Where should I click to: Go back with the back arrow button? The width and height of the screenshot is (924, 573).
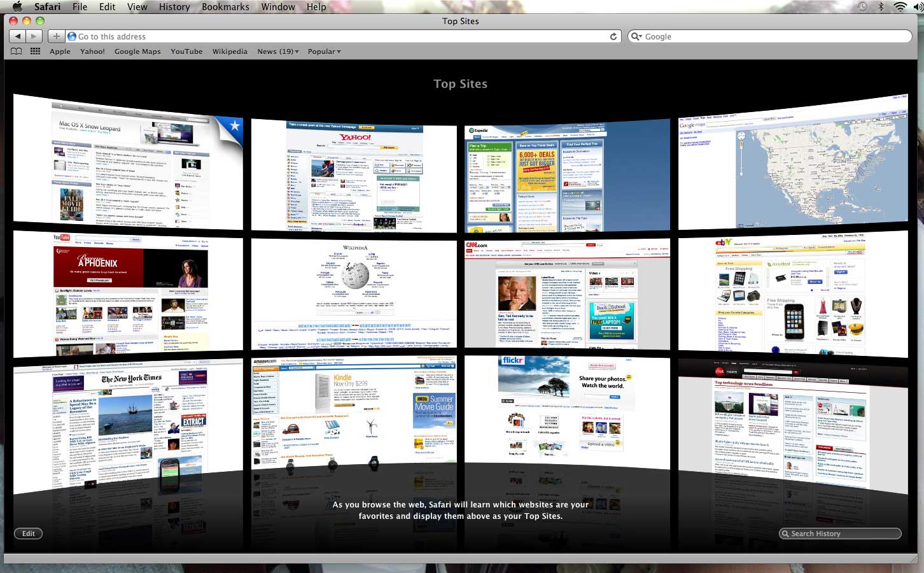pos(18,36)
